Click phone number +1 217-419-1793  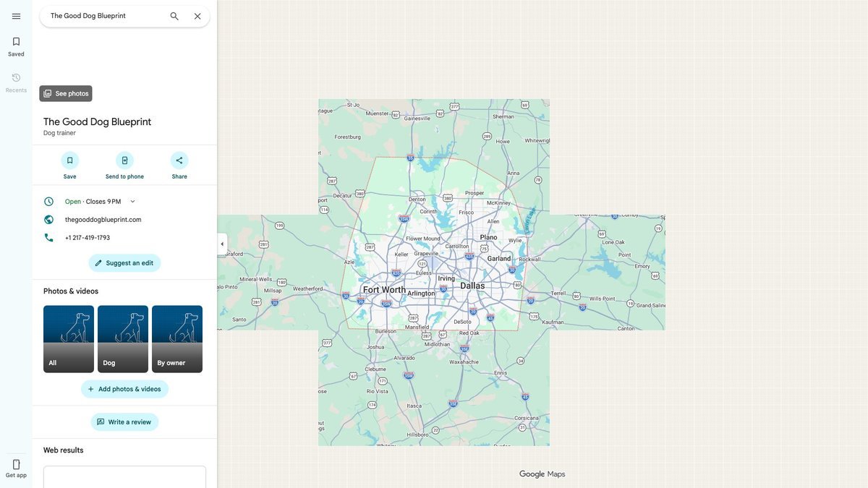coord(88,238)
